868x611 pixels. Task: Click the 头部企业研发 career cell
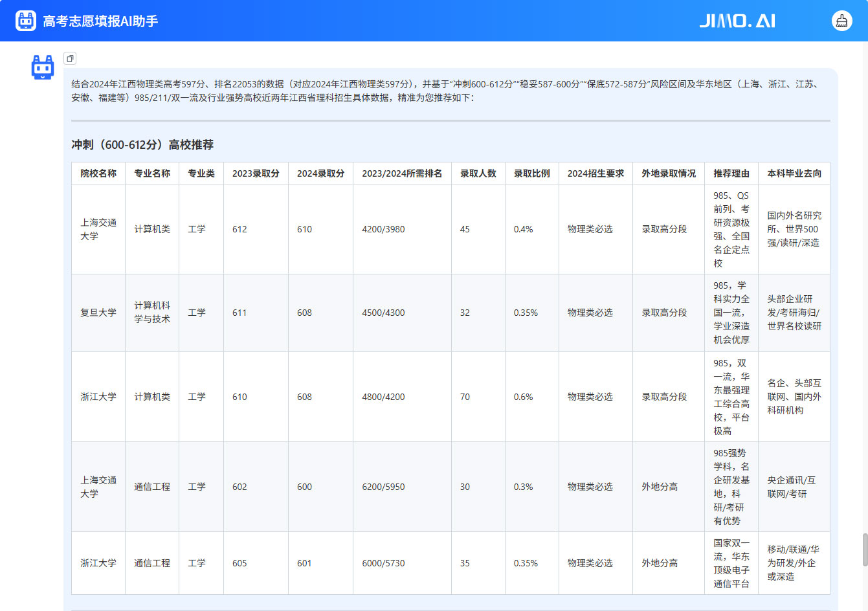point(794,313)
